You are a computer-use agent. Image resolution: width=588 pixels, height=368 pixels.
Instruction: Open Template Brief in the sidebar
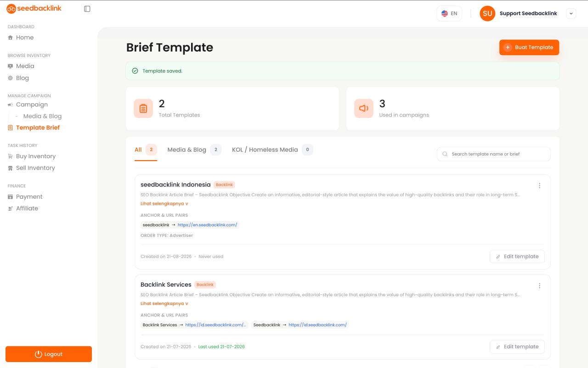pos(38,128)
